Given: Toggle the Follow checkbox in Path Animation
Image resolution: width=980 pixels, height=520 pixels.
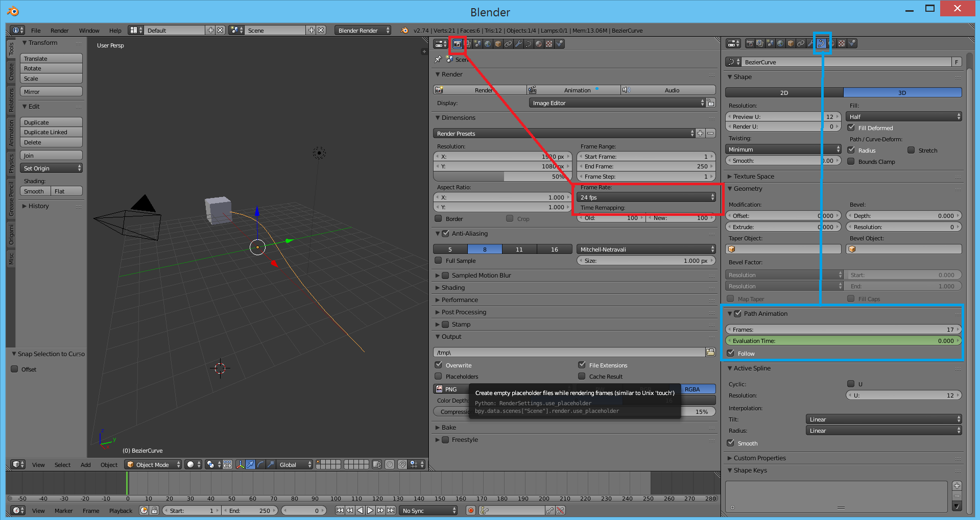Looking at the screenshot, I should coord(730,353).
